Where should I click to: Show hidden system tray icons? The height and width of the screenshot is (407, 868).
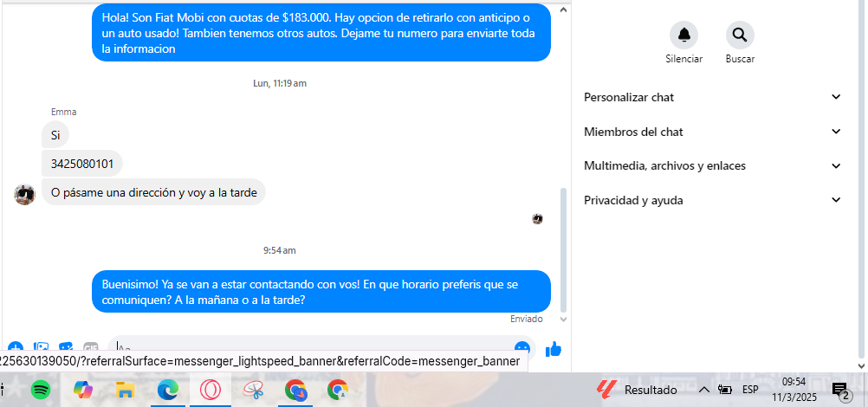pyautogui.click(x=703, y=390)
